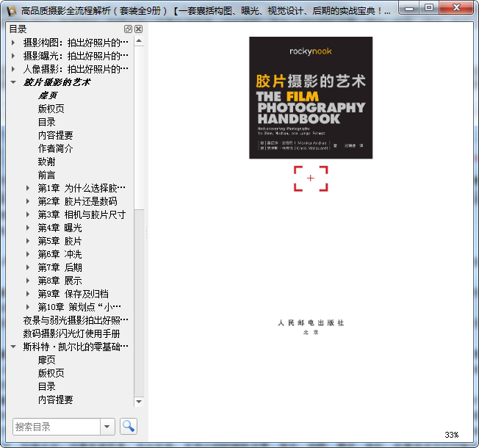Open 内容提要 under 斯科特·凯尔比 book

(x=55, y=400)
